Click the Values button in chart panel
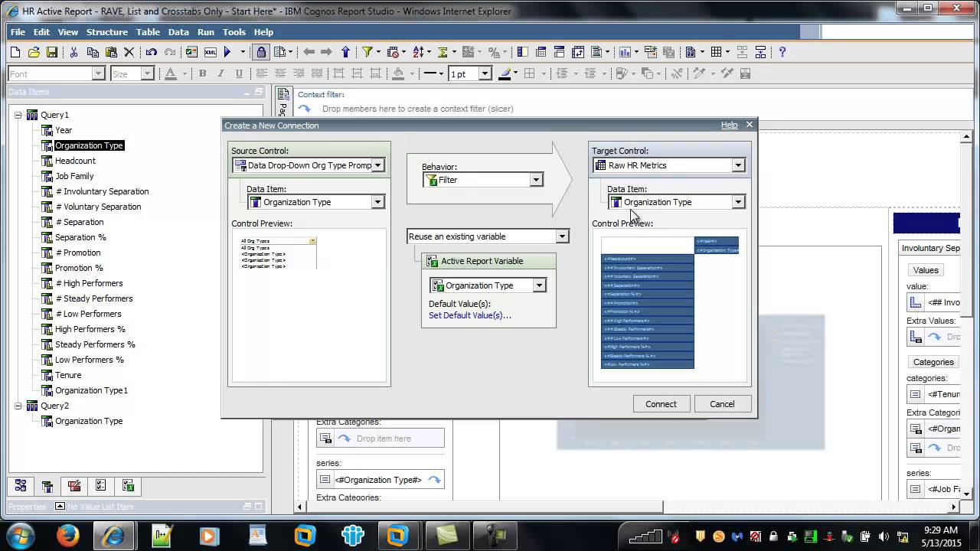Screen dimensions: 980x551 tap(926, 270)
